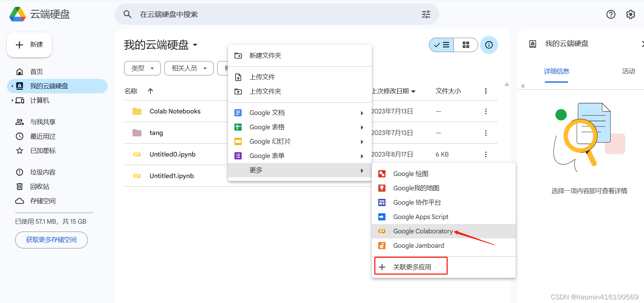Click the 名称 column header
This screenshot has height=303, width=644.
(131, 91)
